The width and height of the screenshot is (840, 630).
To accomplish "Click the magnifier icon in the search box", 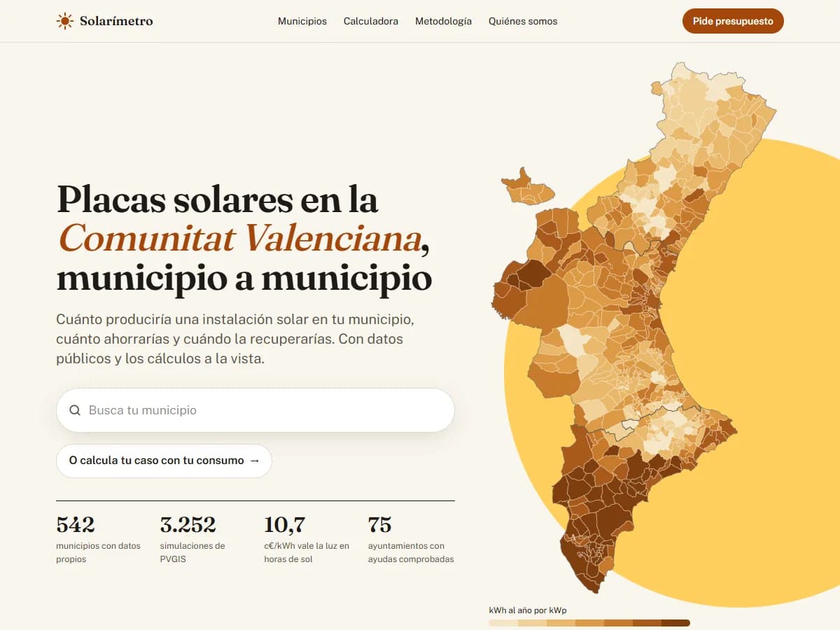I will [x=75, y=410].
